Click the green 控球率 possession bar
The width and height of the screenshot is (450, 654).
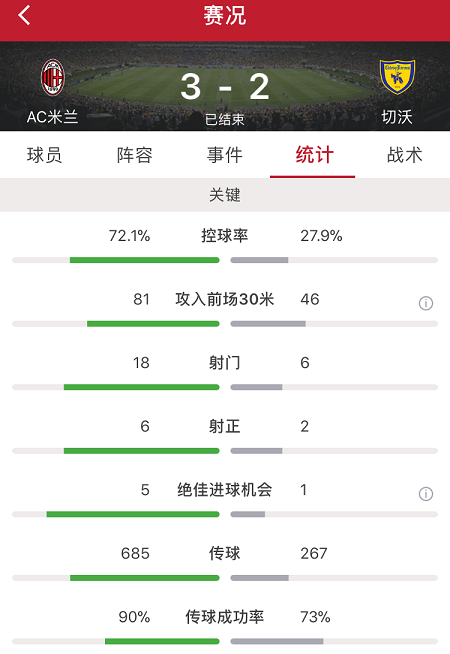(x=145, y=260)
